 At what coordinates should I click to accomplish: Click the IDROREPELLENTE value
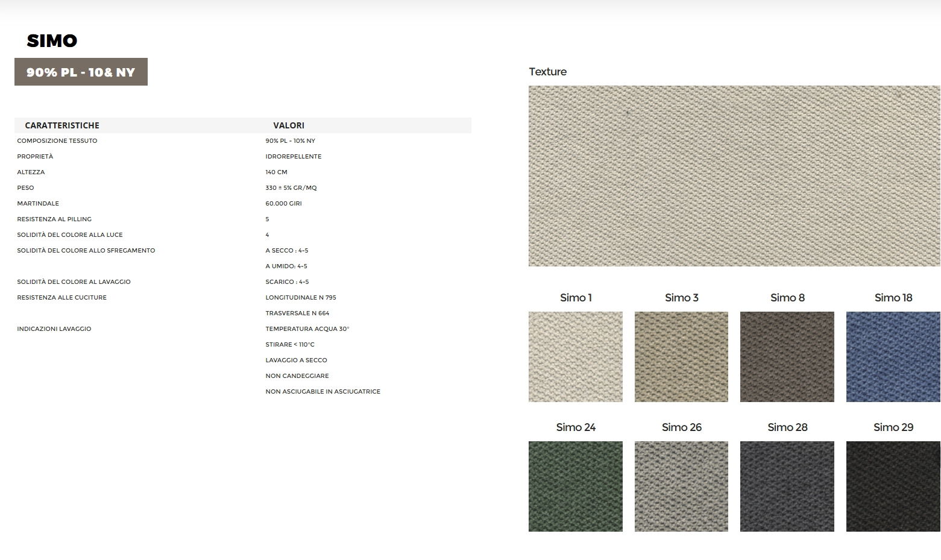point(294,156)
